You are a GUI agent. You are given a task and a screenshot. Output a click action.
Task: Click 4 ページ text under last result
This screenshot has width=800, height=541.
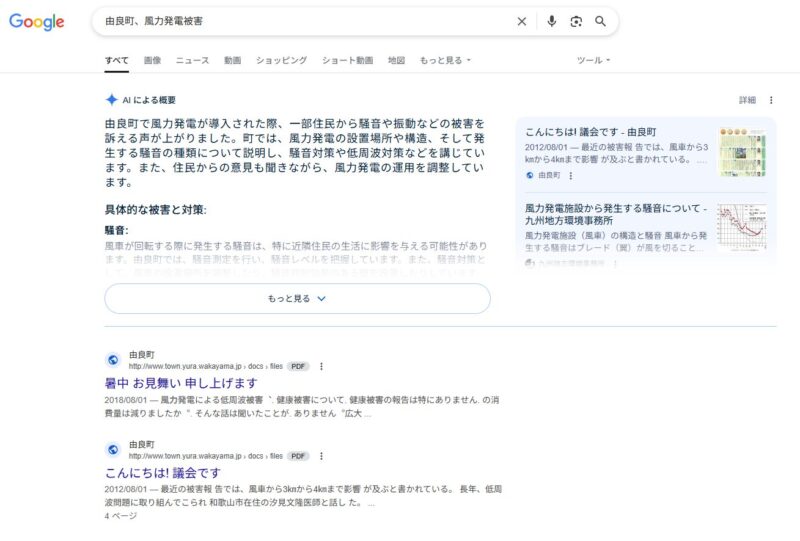pyautogui.click(x=121, y=516)
